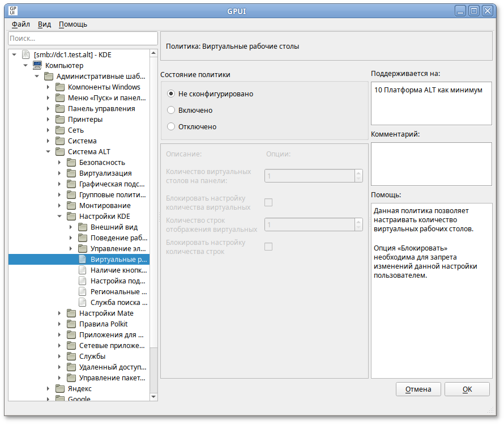Open the Файл menu
Screen dimensions: 504x424
pos(21,24)
